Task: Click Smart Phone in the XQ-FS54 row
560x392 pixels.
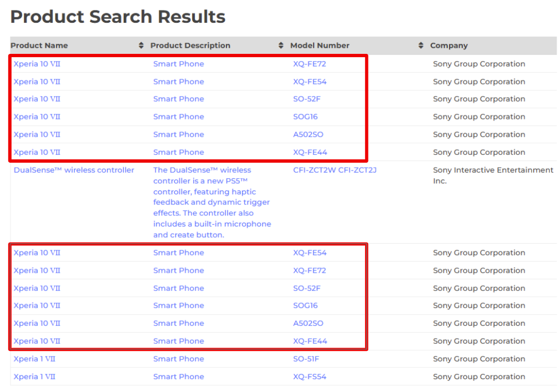Action: pyautogui.click(x=178, y=376)
